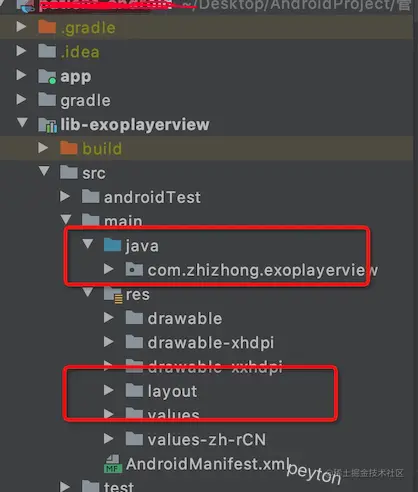This screenshot has height=492, width=418.
Task: Expand the drawable-xhdpi folder arrow
Action: point(109,342)
